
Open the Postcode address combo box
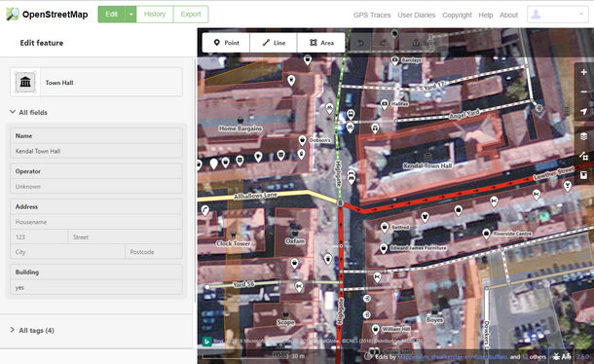154,252
